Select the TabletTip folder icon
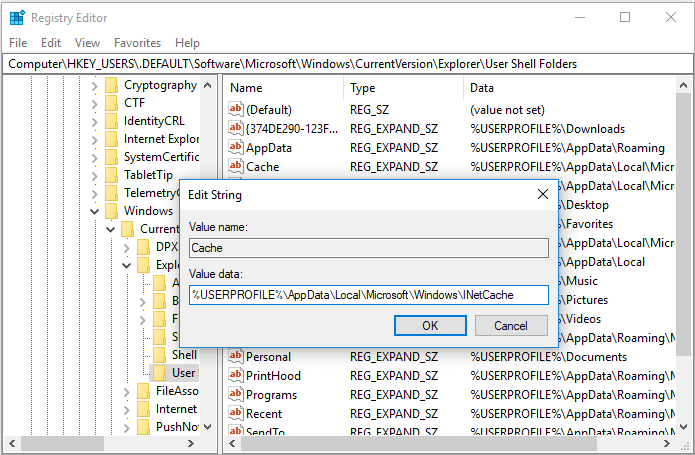This screenshot has width=695, height=455. [112, 175]
